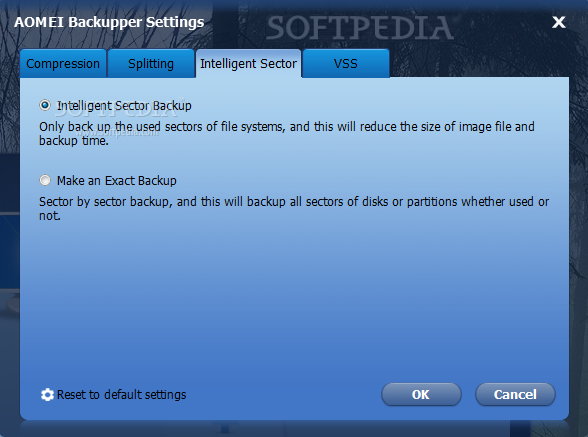Click the Intelligent Sector Backup label text
This screenshot has width=588, height=437.
coord(124,106)
